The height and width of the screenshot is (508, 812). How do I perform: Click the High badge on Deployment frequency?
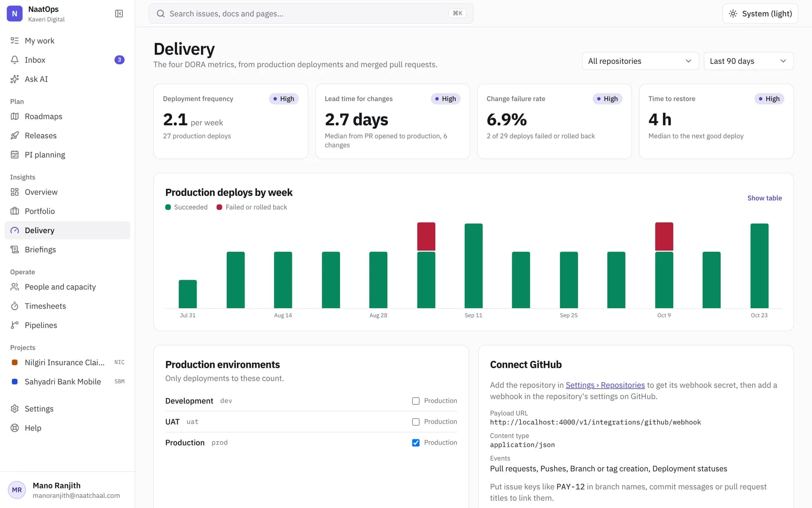pyautogui.click(x=284, y=99)
